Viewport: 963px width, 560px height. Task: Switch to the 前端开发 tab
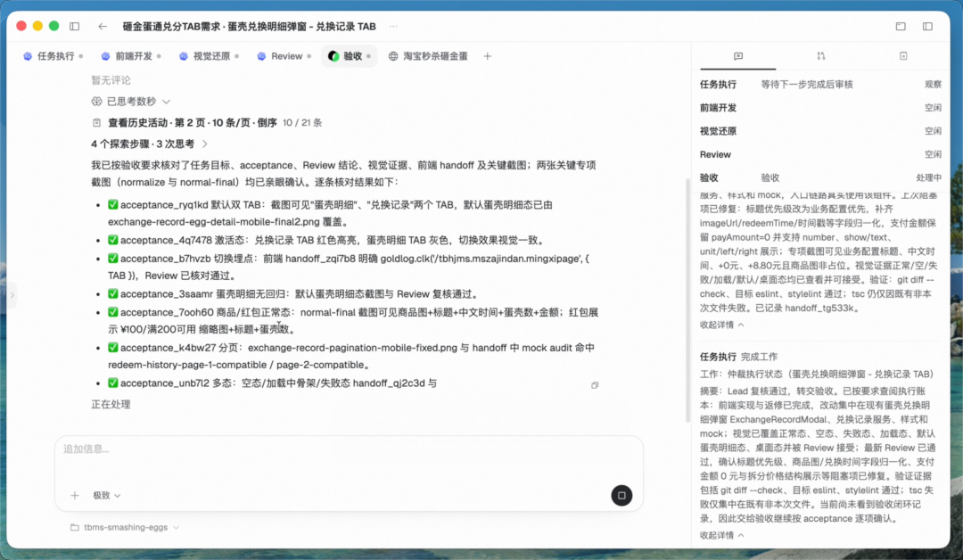click(131, 56)
